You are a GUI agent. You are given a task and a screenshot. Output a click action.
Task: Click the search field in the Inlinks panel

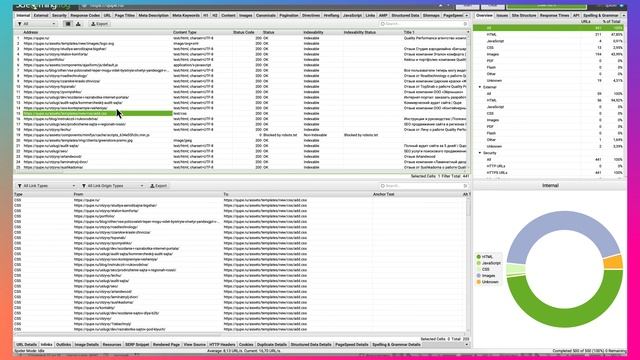[x=423, y=186]
